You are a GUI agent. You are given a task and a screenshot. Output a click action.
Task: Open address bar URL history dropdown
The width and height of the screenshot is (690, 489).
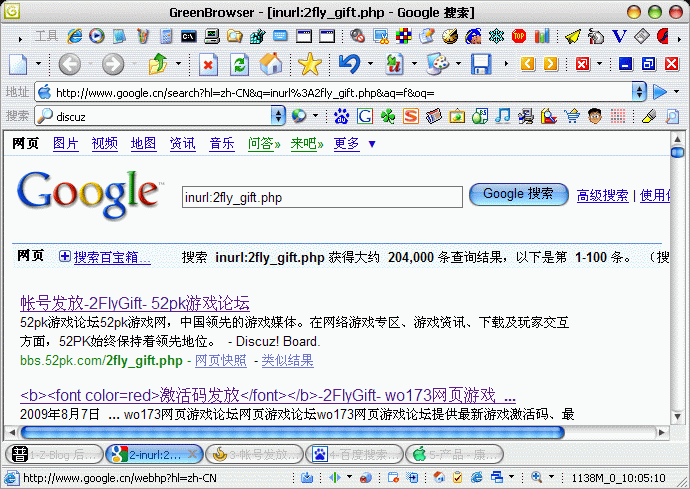[x=639, y=92]
